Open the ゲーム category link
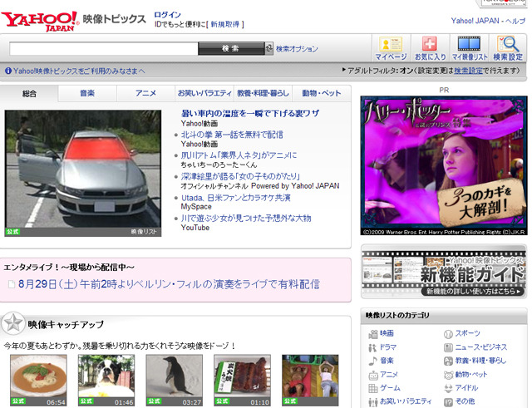The width and height of the screenshot is (532, 408). point(390,388)
